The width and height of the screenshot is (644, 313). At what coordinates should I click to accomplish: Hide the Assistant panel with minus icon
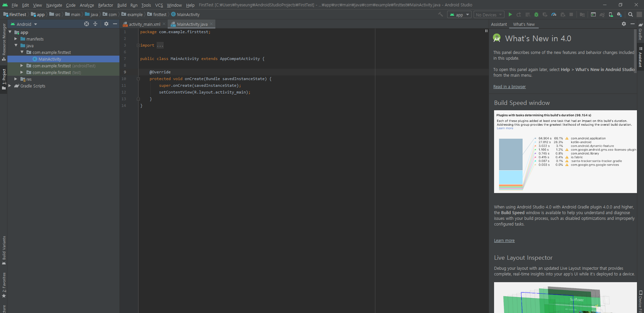coord(633,24)
